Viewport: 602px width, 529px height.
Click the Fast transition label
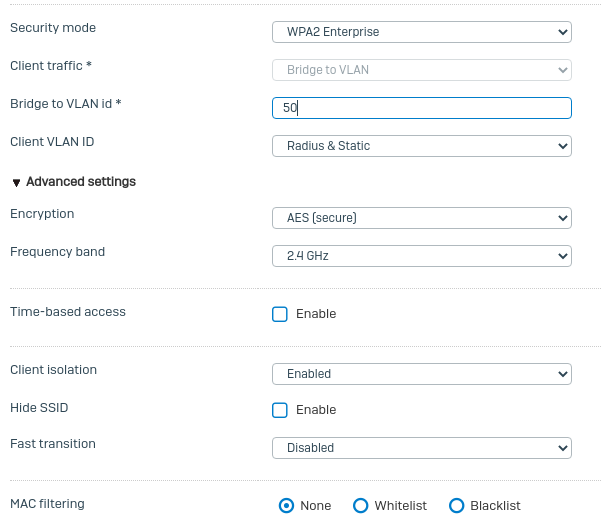point(53,444)
